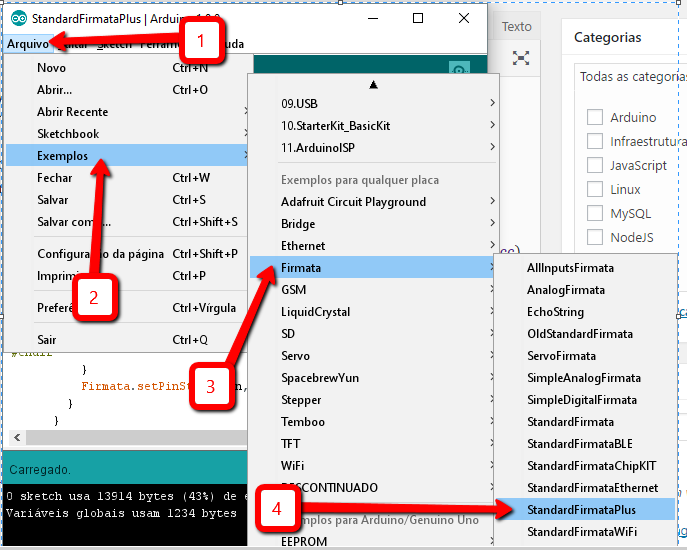Open the Abrir Recente submenu
Screen dimensions: 687x550
[128, 111]
